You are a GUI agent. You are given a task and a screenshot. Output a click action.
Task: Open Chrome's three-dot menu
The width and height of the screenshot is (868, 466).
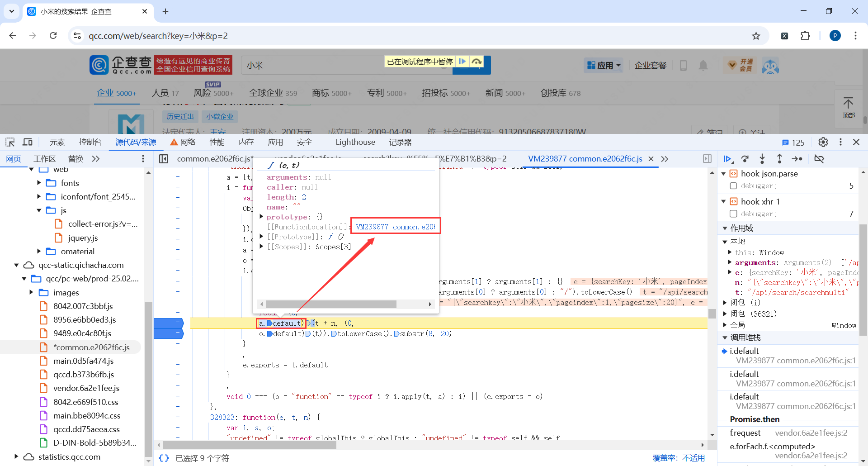click(x=855, y=36)
